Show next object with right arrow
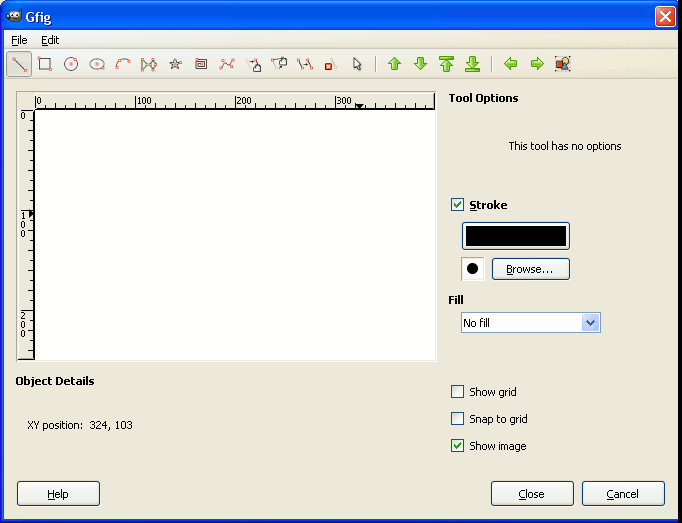The image size is (682, 523). click(x=537, y=64)
